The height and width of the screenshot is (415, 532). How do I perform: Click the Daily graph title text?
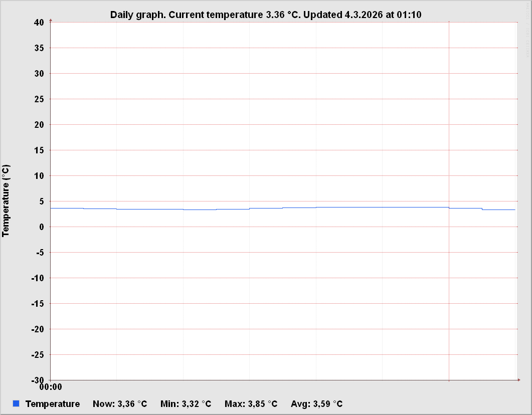[266, 15]
